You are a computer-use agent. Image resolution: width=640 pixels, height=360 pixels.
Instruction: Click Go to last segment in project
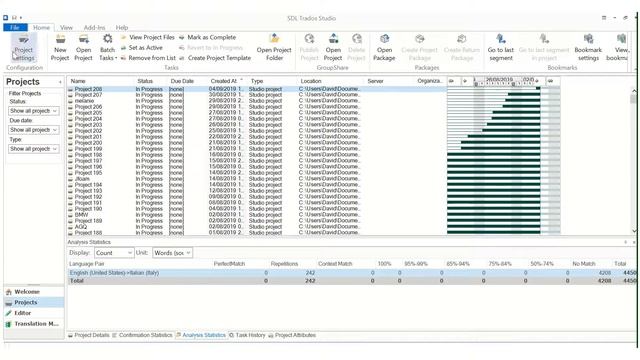click(544, 48)
